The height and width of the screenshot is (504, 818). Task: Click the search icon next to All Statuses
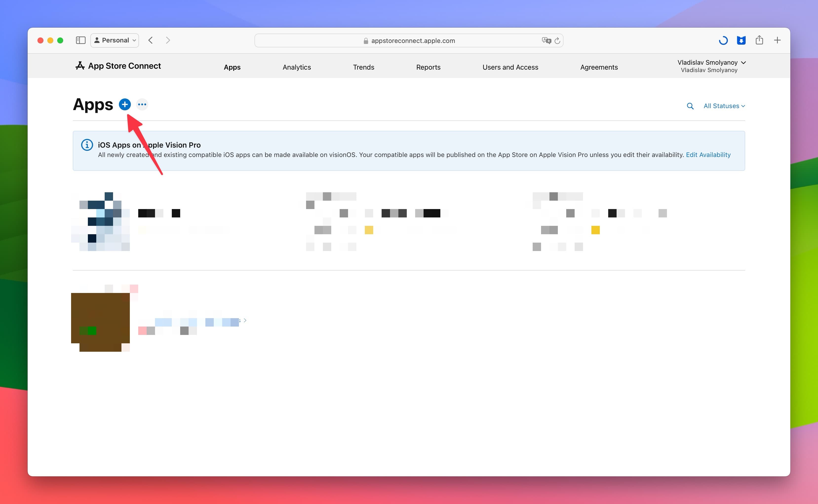[x=691, y=106]
